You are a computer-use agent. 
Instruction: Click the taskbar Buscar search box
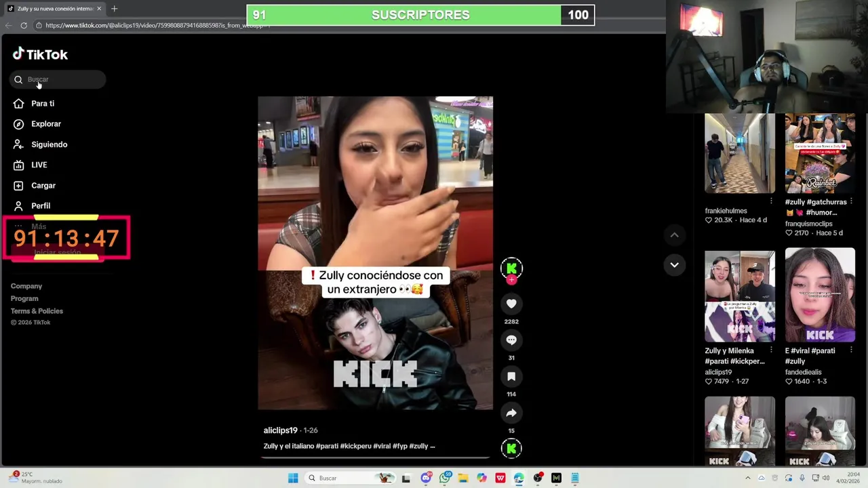tap(349, 478)
